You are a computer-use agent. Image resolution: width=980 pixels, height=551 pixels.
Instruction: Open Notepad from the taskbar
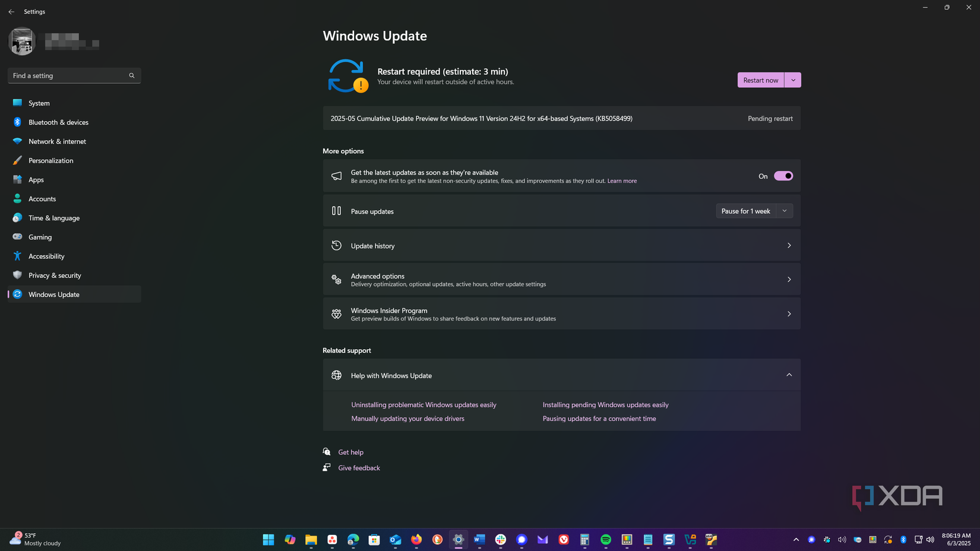click(x=648, y=539)
